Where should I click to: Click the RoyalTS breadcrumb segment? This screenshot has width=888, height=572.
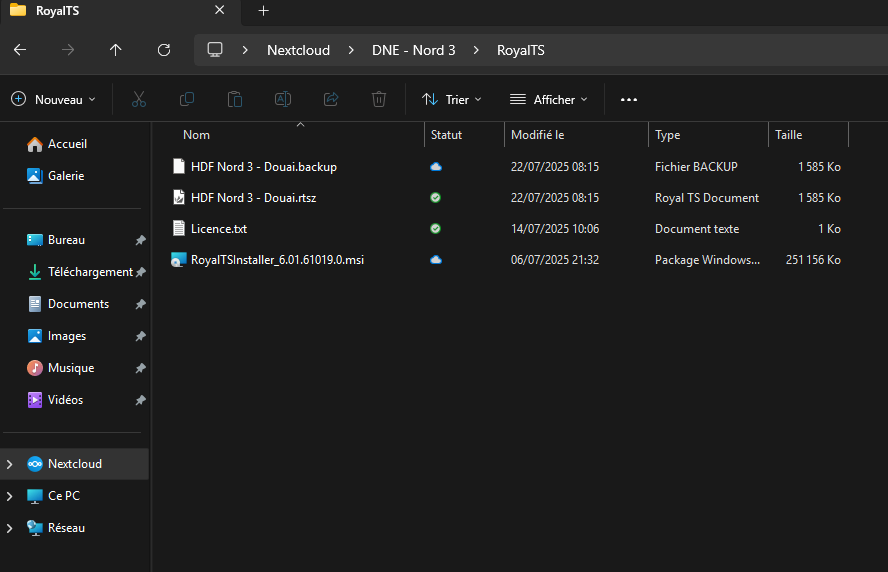(520, 50)
